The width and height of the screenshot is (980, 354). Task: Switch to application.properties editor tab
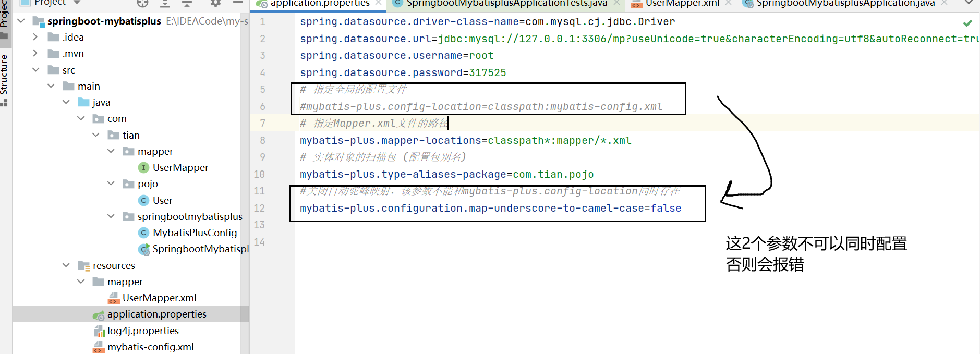[x=320, y=3]
